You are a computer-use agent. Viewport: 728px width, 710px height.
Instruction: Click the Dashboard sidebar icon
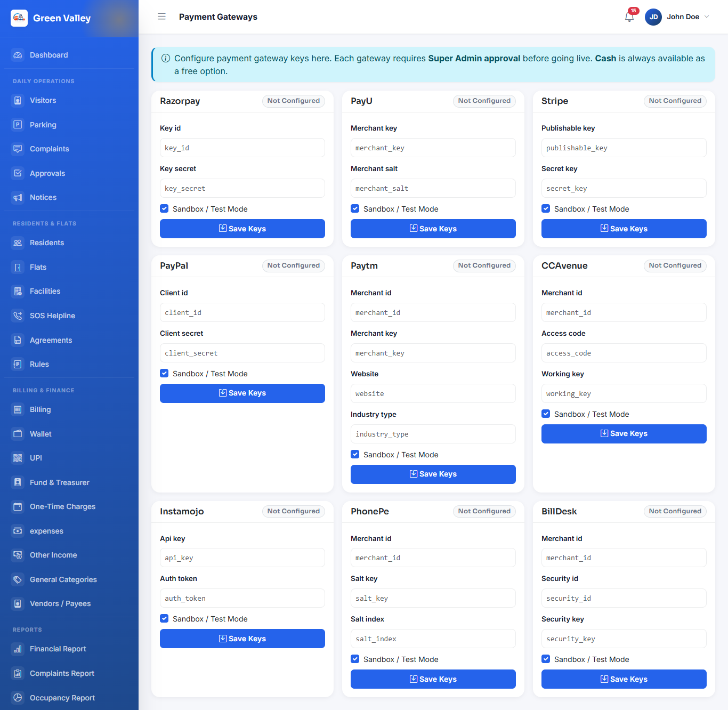coord(18,55)
